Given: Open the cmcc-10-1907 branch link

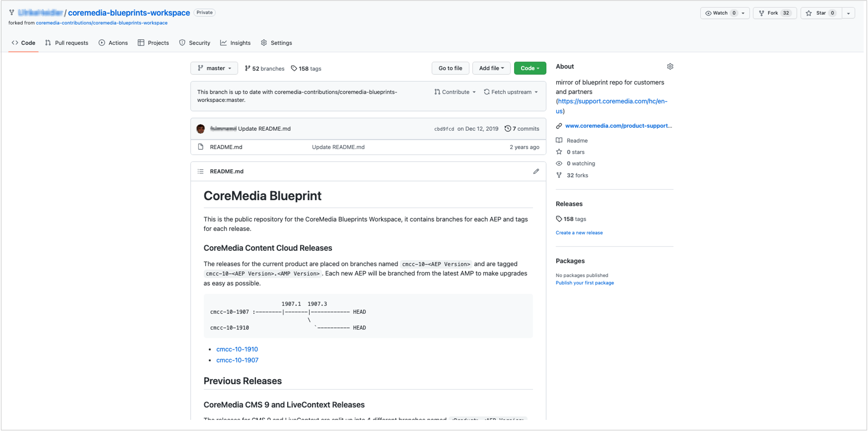Looking at the screenshot, I should point(237,360).
